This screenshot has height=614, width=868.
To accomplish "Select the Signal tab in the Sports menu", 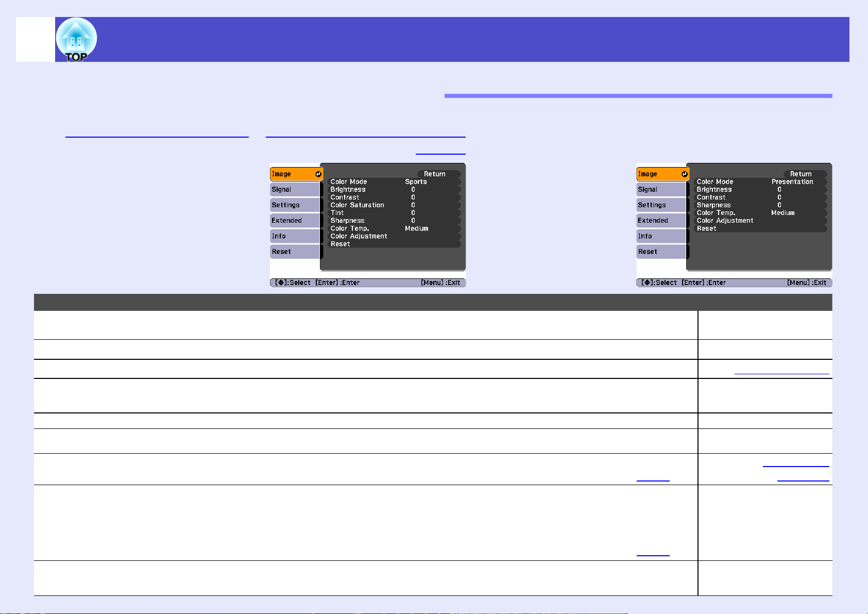I will (x=296, y=190).
